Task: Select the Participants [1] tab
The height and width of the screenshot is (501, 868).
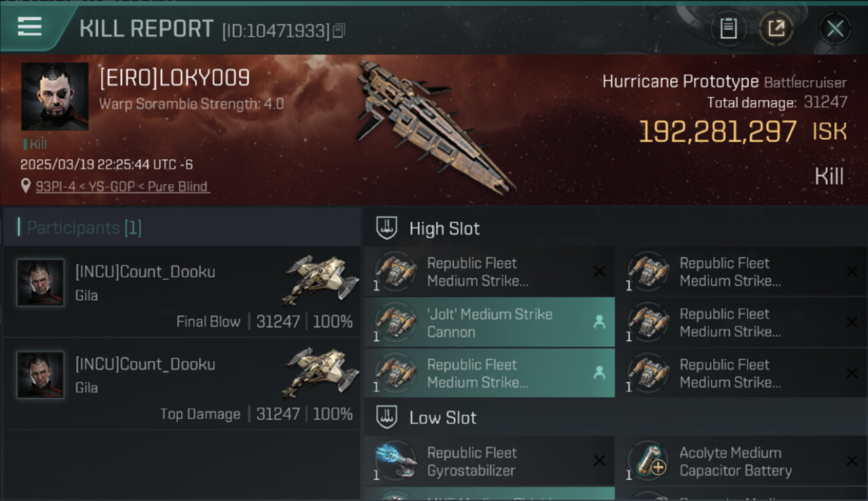Action: [84, 228]
